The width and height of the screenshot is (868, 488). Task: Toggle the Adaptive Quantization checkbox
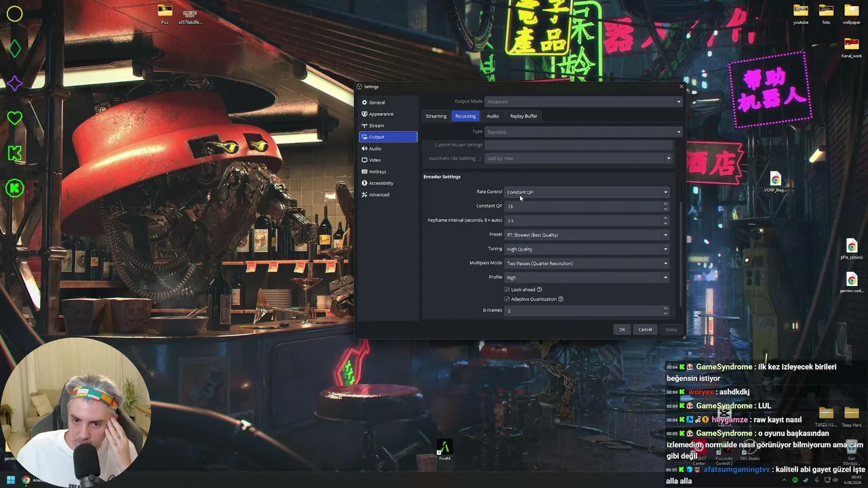point(507,299)
